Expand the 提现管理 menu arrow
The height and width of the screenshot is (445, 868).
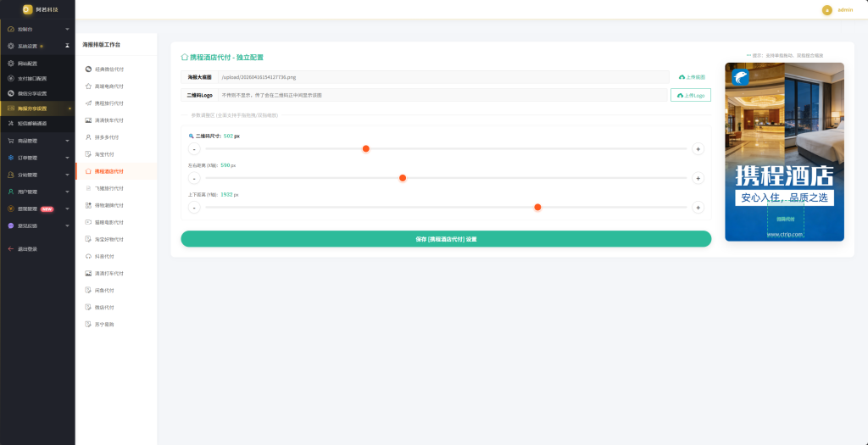67,209
